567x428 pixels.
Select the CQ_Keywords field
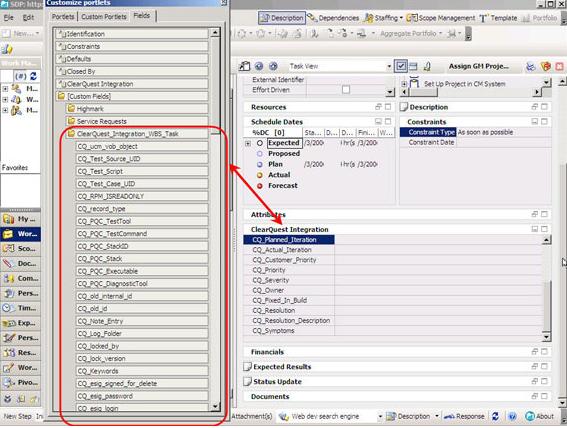[x=142, y=371]
